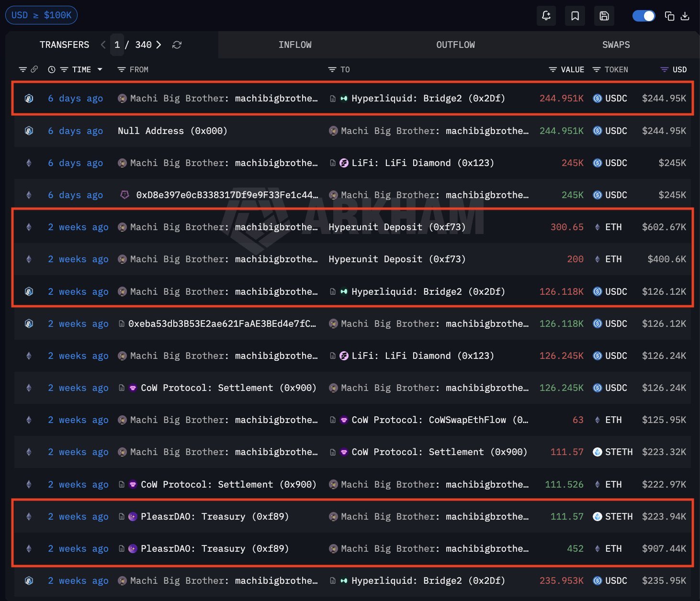
Task: Click the download icon at top right
Action: 685,16
